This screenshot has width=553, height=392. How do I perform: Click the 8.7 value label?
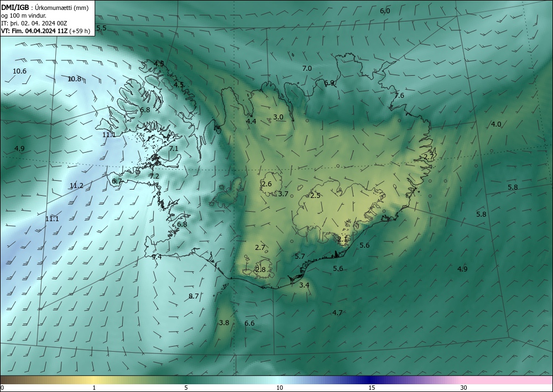tap(194, 296)
